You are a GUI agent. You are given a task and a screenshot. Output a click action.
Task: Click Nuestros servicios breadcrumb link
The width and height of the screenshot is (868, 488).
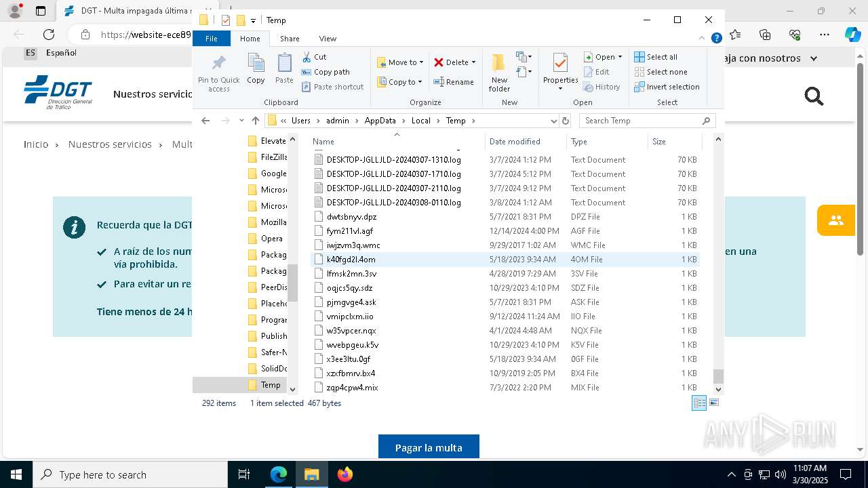click(x=110, y=144)
